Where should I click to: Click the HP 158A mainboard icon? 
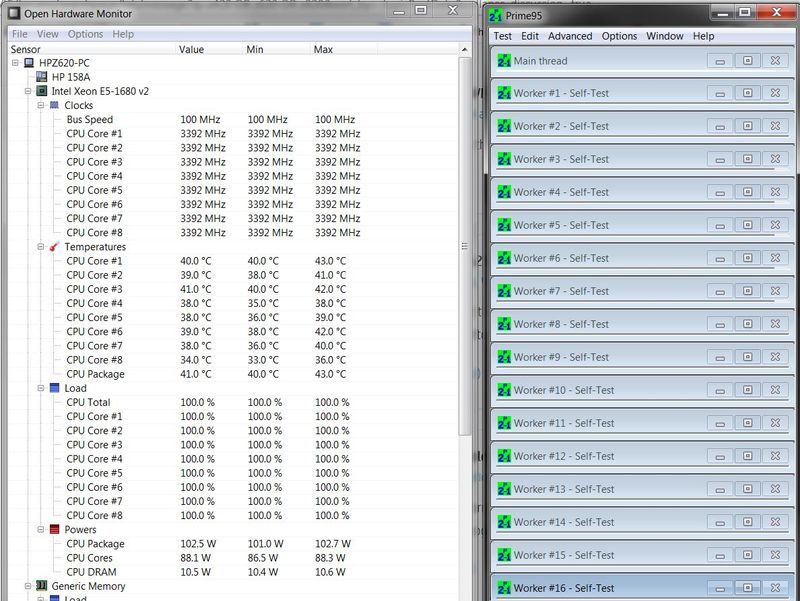pyautogui.click(x=42, y=77)
